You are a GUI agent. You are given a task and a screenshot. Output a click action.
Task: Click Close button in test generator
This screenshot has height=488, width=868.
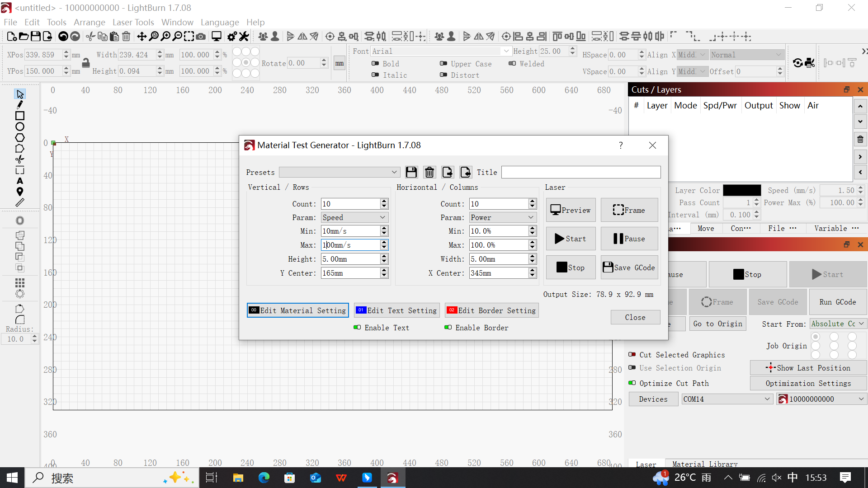tap(635, 317)
